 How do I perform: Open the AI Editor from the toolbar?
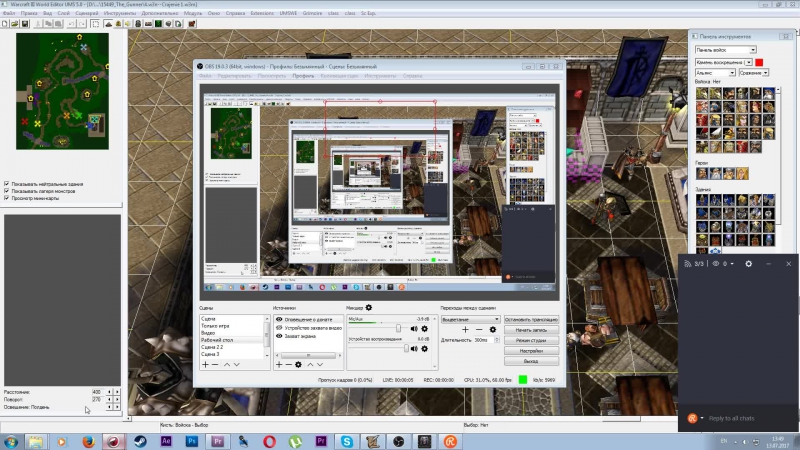(158, 23)
